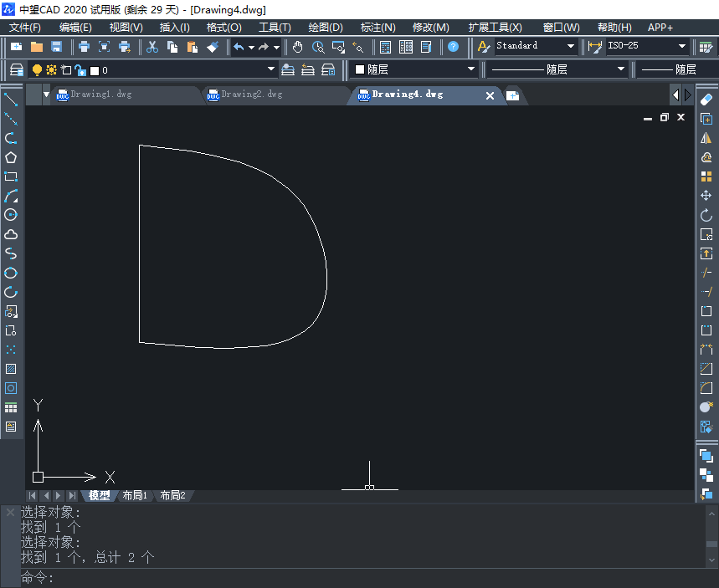This screenshot has width=719, height=588.
Task: Switch to Drawing2.dwg tab
Action: click(x=251, y=95)
